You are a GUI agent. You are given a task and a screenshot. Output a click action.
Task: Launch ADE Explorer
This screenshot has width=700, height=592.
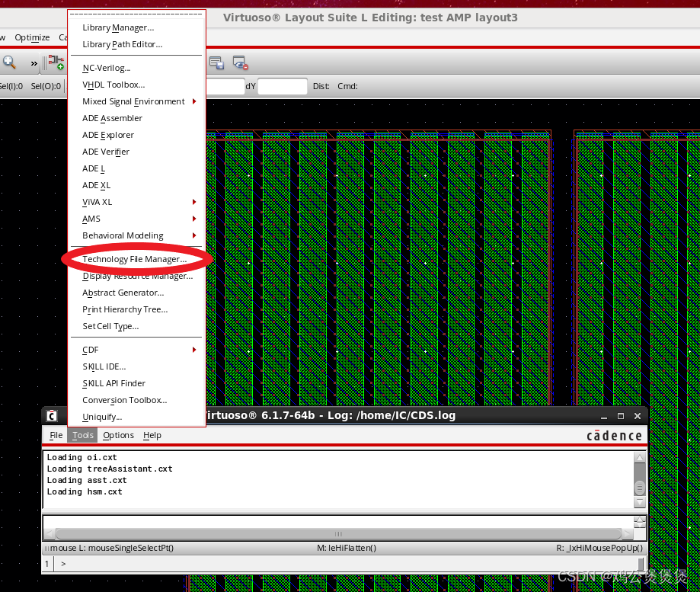pyautogui.click(x=108, y=135)
